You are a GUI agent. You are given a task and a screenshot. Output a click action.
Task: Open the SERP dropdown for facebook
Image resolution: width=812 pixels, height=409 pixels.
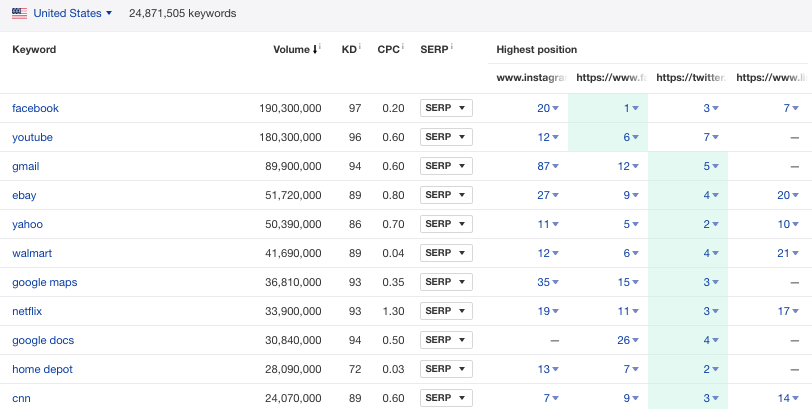(x=446, y=108)
